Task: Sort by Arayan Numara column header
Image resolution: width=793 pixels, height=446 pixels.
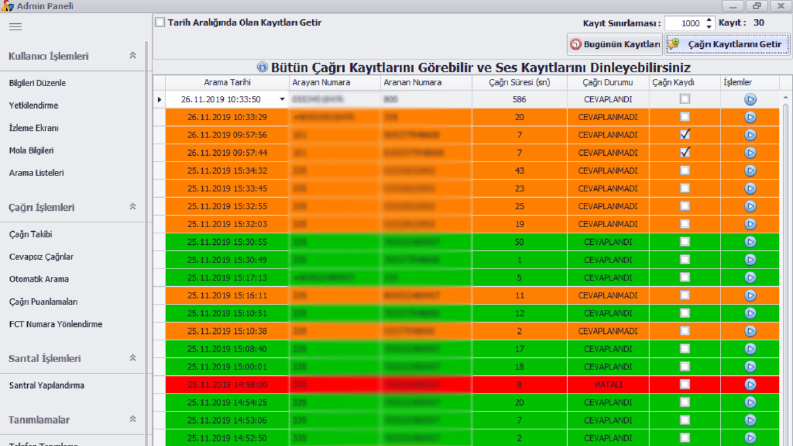Action: 334,82
